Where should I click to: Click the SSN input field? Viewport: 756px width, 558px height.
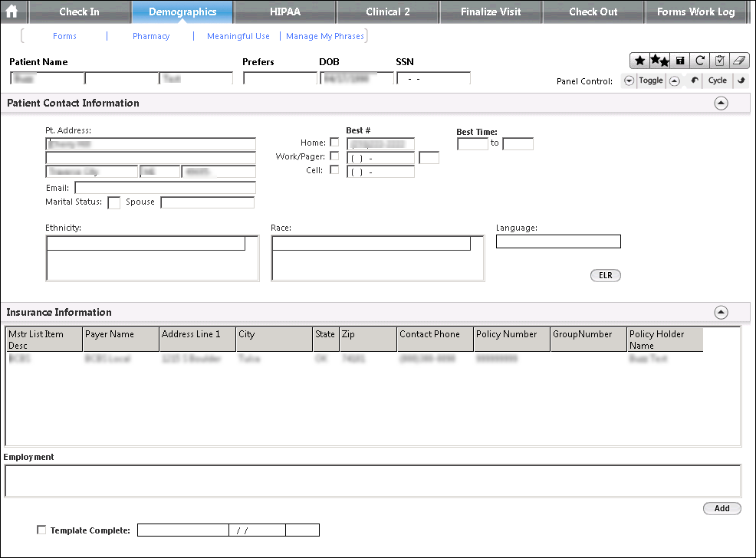[x=433, y=78]
